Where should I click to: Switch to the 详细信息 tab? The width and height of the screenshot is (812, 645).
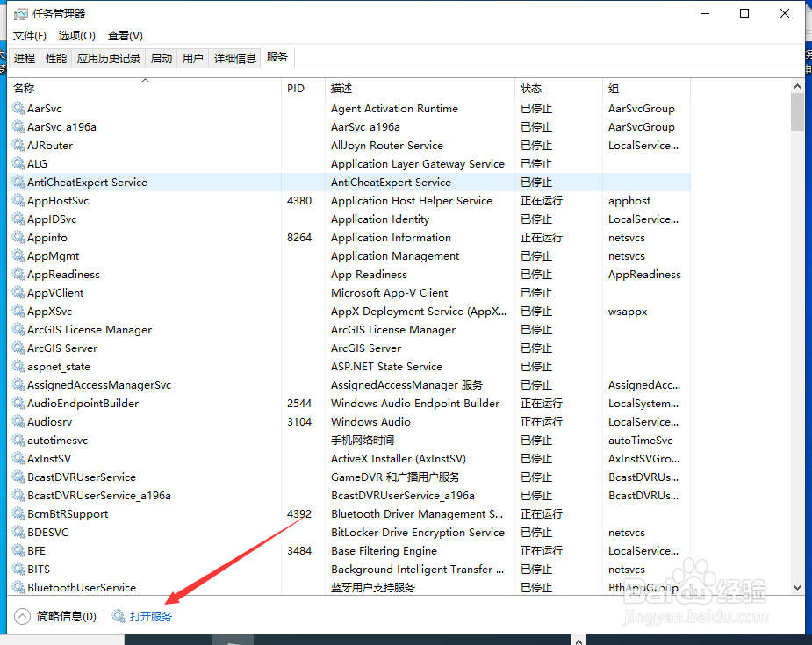235,59
